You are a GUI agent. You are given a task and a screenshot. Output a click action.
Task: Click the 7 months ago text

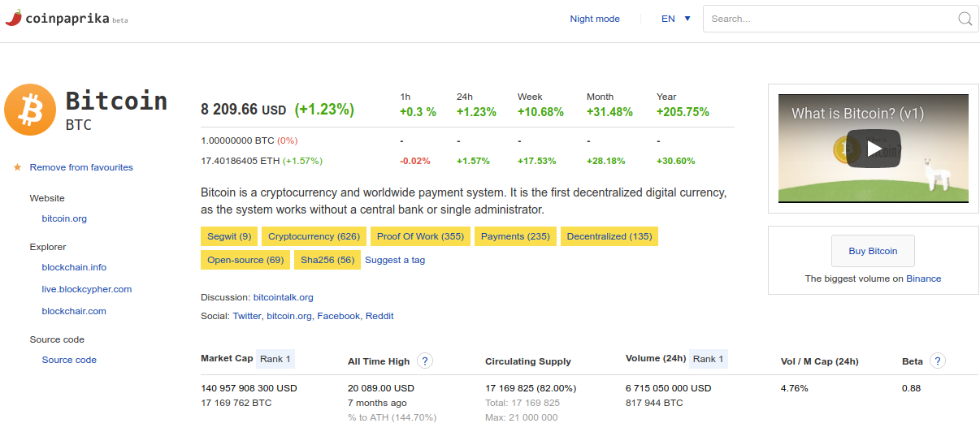coord(377,403)
